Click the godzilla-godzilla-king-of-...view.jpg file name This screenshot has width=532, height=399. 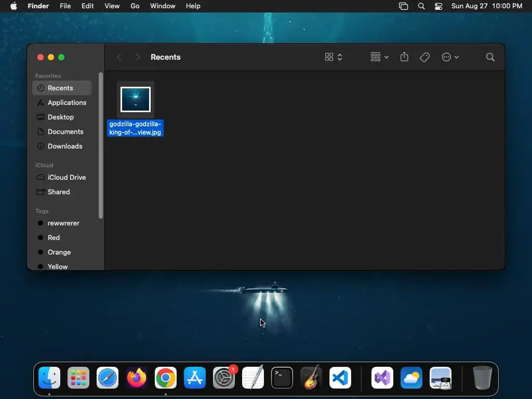click(x=135, y=128)
